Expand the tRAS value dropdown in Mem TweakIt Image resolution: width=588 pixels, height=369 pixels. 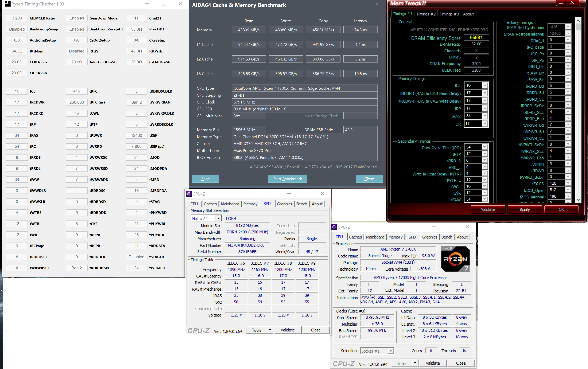485,116
